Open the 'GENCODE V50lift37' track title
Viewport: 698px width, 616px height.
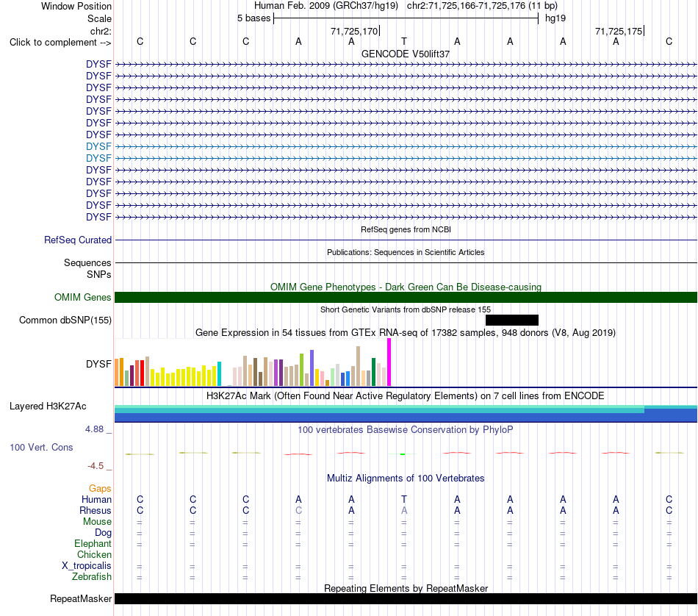click(x=406, y=54)
